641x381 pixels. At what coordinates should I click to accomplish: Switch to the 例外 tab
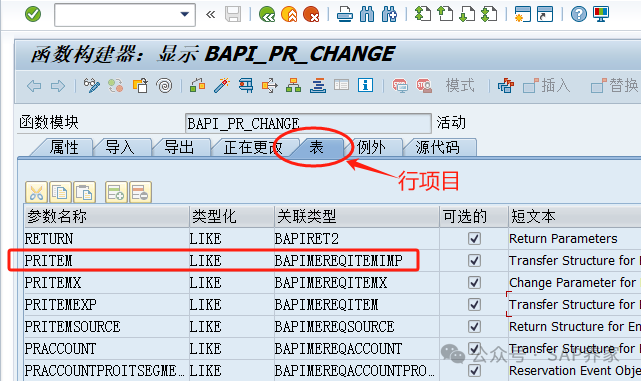[371, 147]
